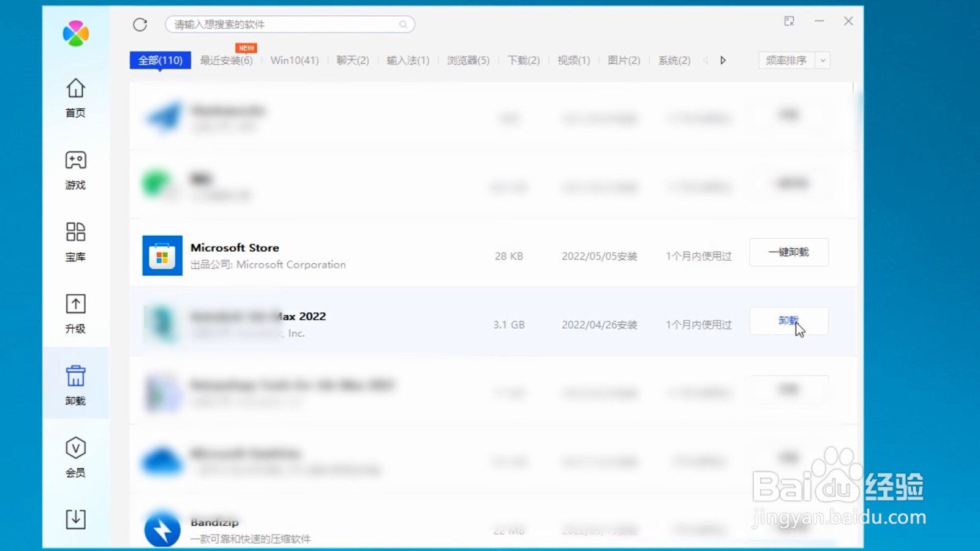Click 卸载 for the Max 2022 entry
The height and width of the screenshot is (551, 980).
click(789, 321)
